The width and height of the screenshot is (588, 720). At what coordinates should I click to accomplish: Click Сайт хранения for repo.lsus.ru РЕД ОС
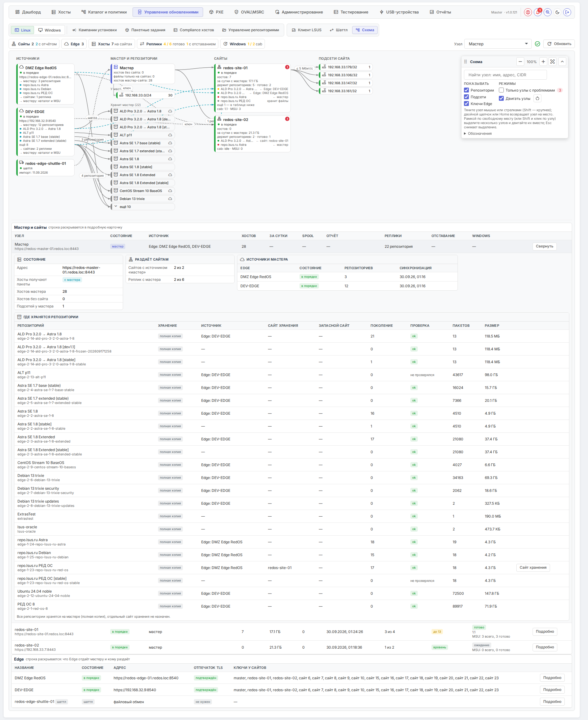tap(533, 567)
